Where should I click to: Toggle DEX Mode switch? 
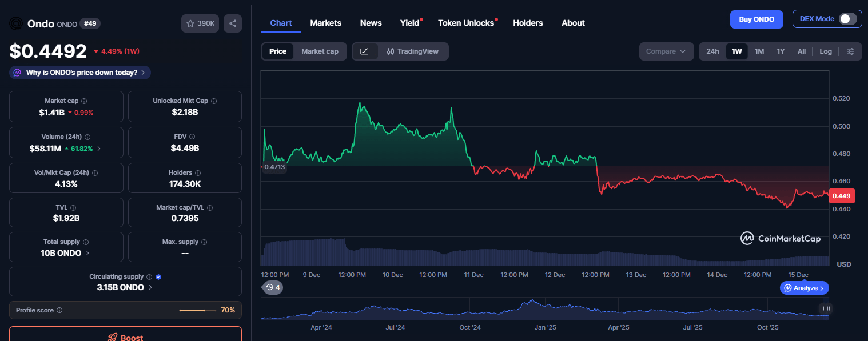848,19
